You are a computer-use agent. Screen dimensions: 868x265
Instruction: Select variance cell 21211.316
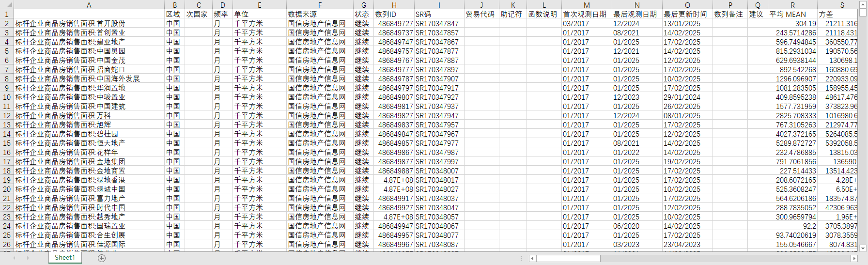pos(837,23)
